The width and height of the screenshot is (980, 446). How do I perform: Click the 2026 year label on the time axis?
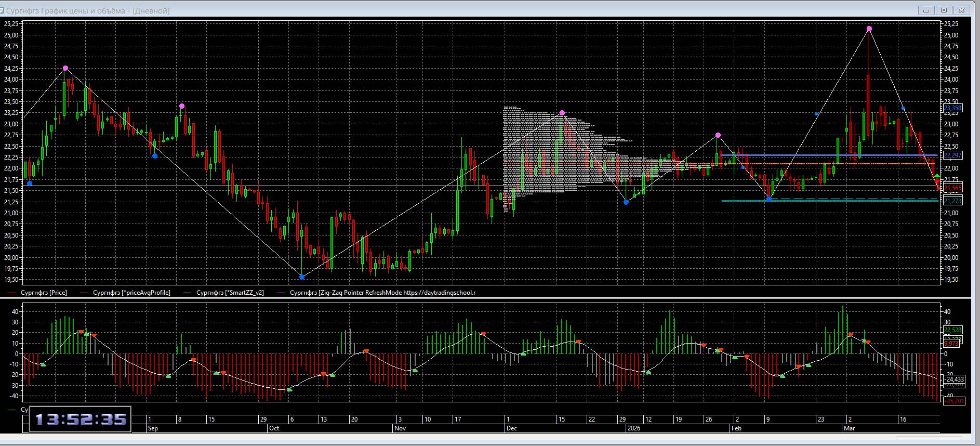pyautogui.click(x=633, y=428)
